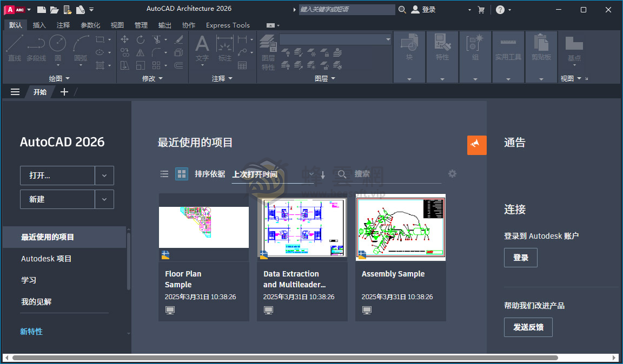Click the Project Navigator rolled-sheet icon
623x364 pixels.
81,10
